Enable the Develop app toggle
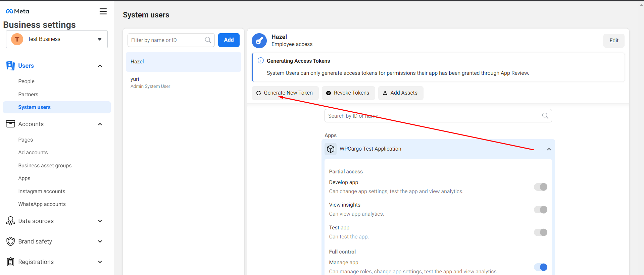The width and height of the screenshot is (644, 275). 540,187
